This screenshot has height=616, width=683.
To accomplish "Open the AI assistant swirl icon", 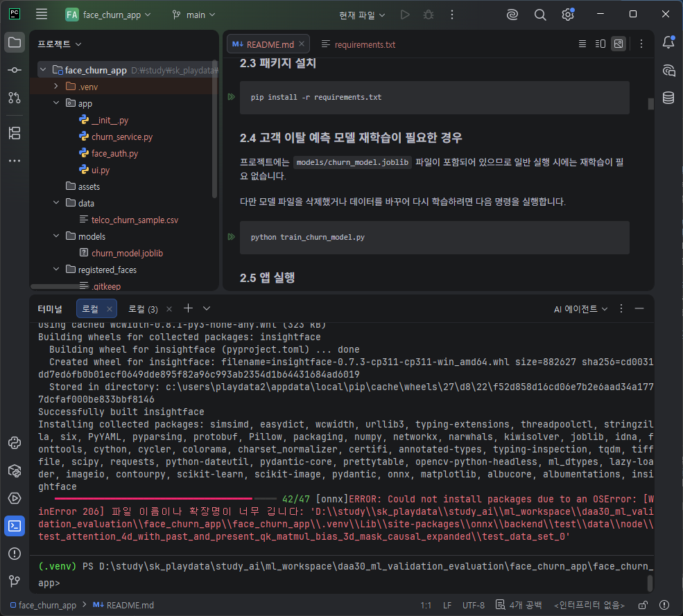I will click(512, 15).
